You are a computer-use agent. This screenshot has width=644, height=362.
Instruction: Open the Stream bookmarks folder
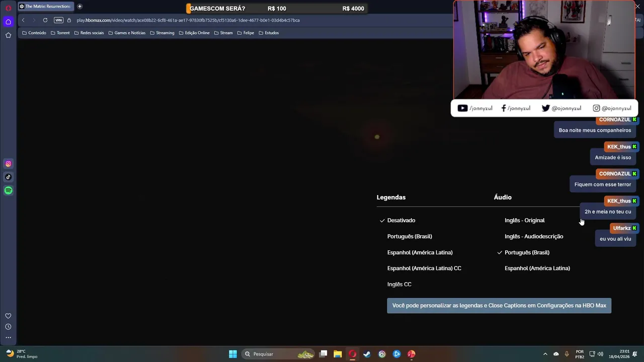[223, 33]
